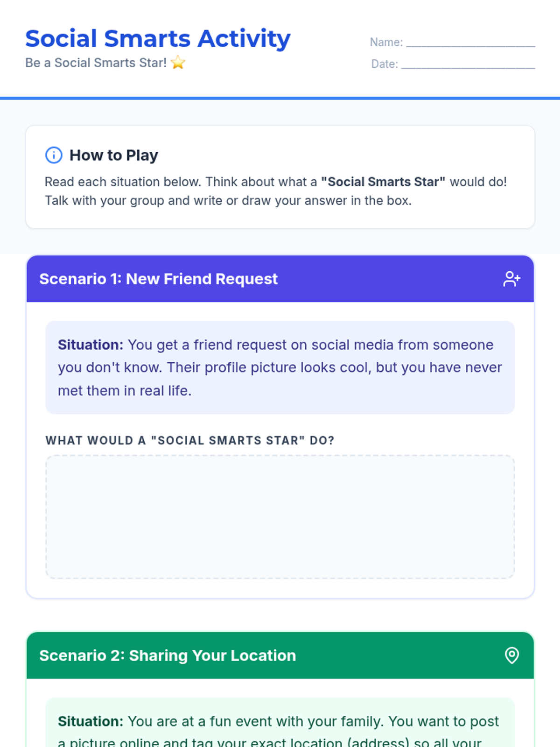Click the star emoji after the subtitle
The width and height of the screenshot is (560, 747).
point(178,63)
